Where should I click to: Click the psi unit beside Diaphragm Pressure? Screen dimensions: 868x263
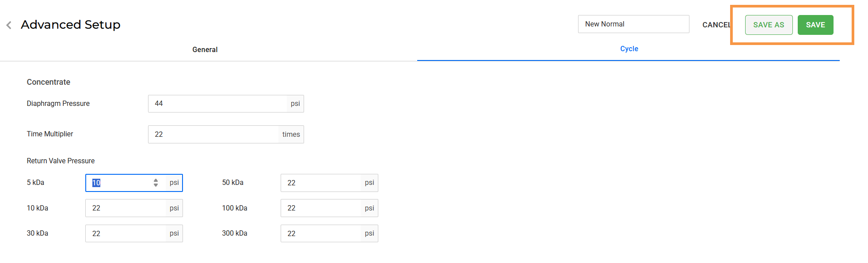tap(295, 104)
